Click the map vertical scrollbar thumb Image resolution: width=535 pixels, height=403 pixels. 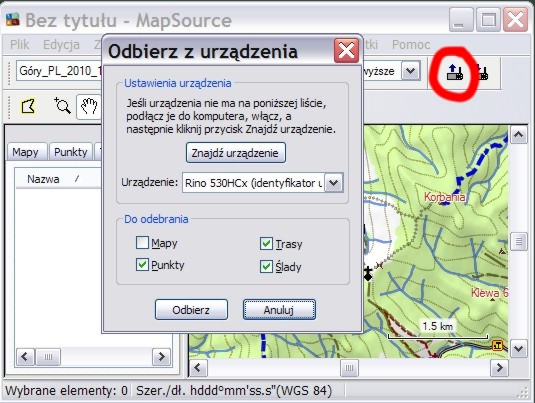tap(519, 242)
